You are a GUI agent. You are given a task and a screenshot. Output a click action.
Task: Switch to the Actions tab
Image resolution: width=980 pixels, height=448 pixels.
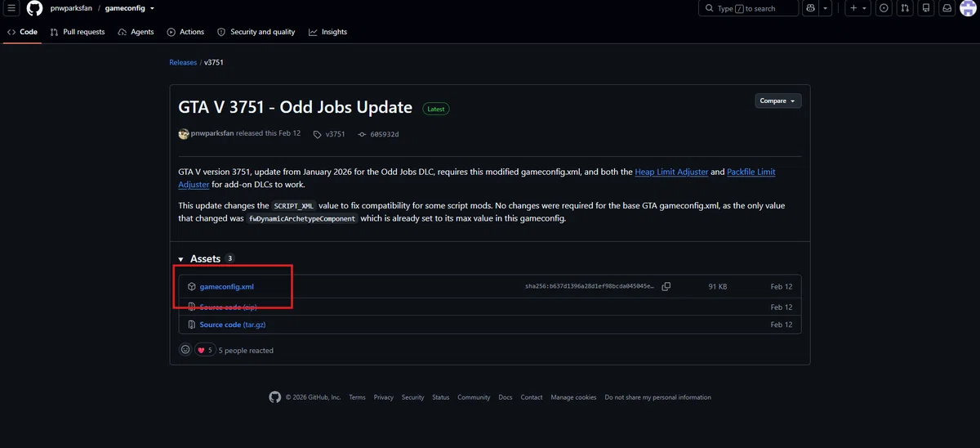(x=185, y=32)
